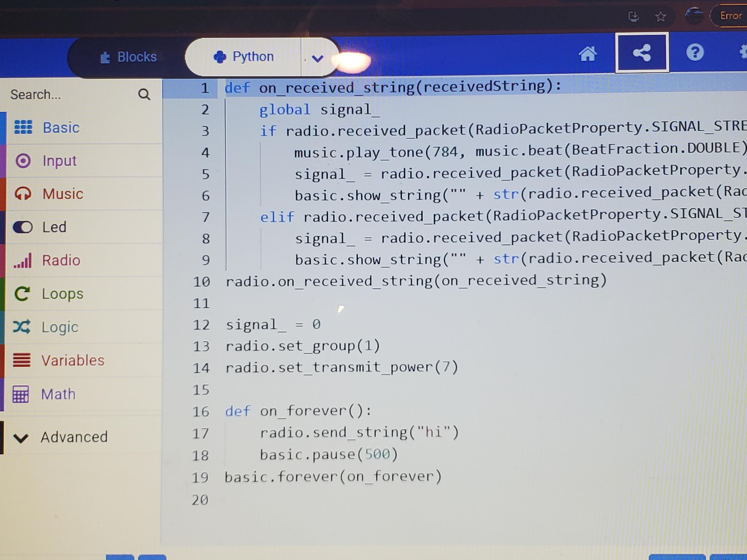Image resolution: width=747 pixels, height=560 pixels.
Task: Click the Logic shuffle icon
Action: 22,327
